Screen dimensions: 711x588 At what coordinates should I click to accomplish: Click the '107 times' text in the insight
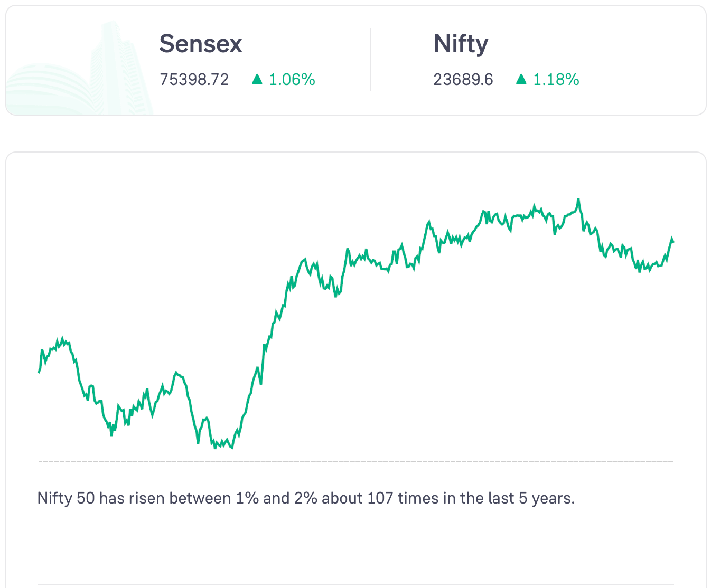(x=380, y=498)
